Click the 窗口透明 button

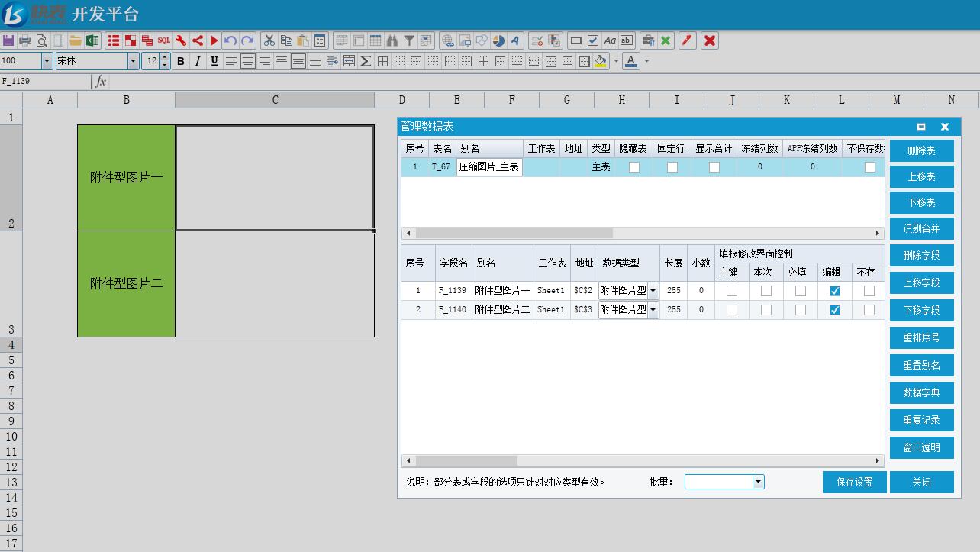point(921,447)
